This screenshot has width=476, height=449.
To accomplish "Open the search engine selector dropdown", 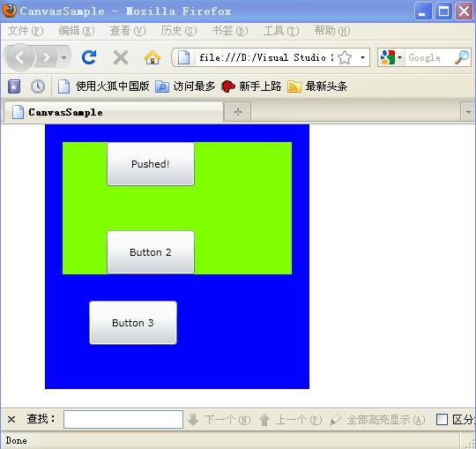I will 391,57.
